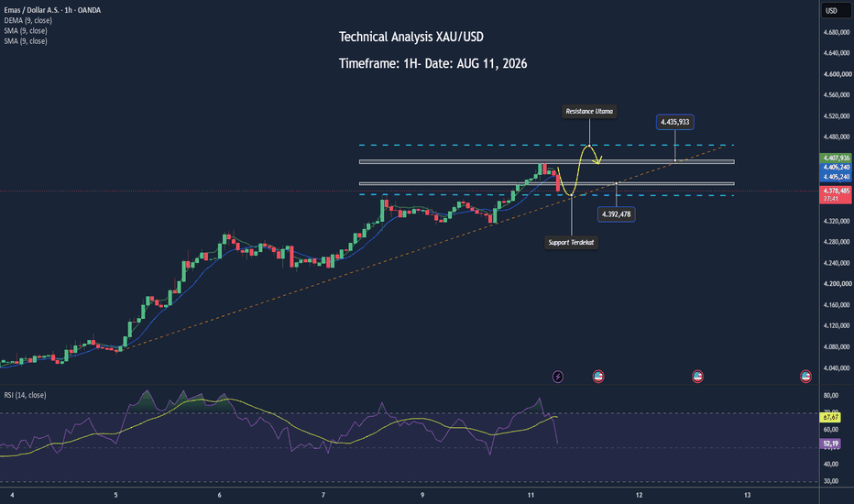The image size is (854, 504).
Task: Open the rightmost US flag event icon
Action: coord(805,377)
